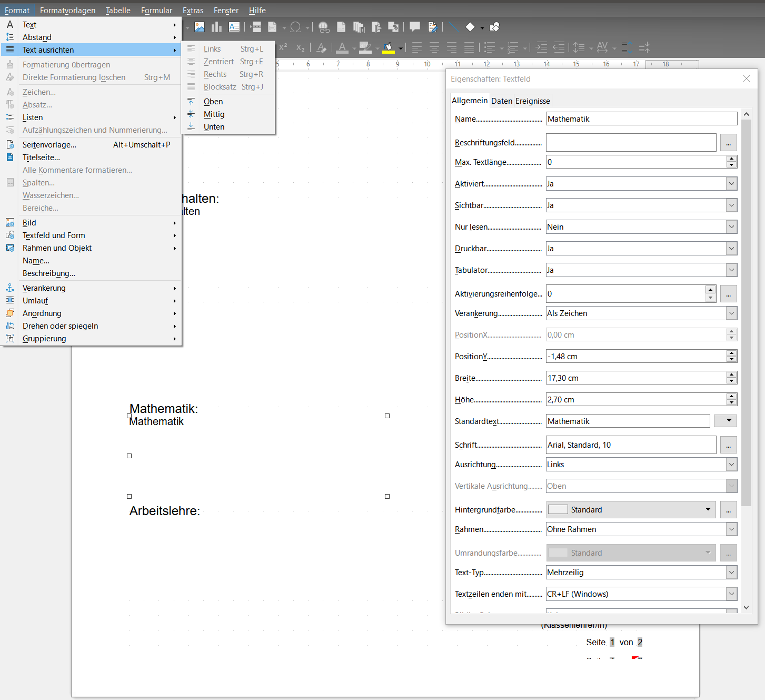Click the increase paragraph spacing icon
The image size is (765, 700).
pos(627,47)
